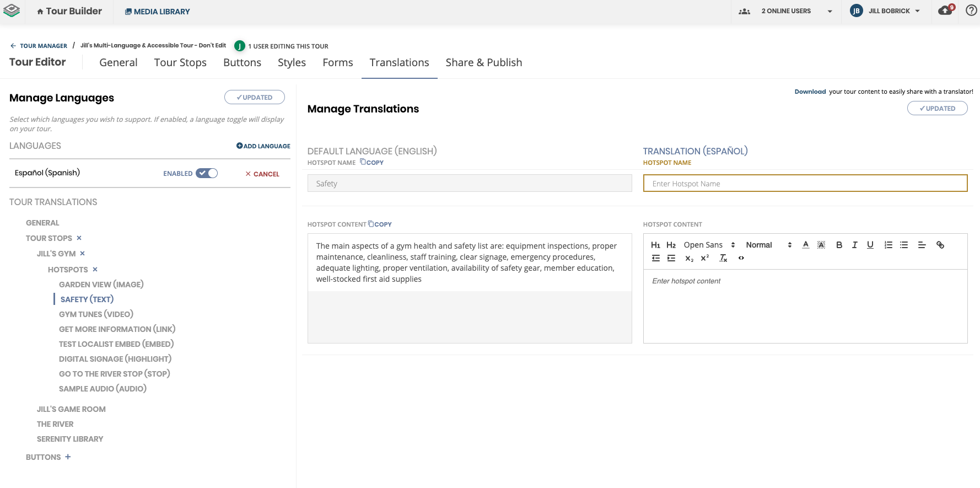Open the Normal text size dropdown
980x488 pixels.
point(768,245)
